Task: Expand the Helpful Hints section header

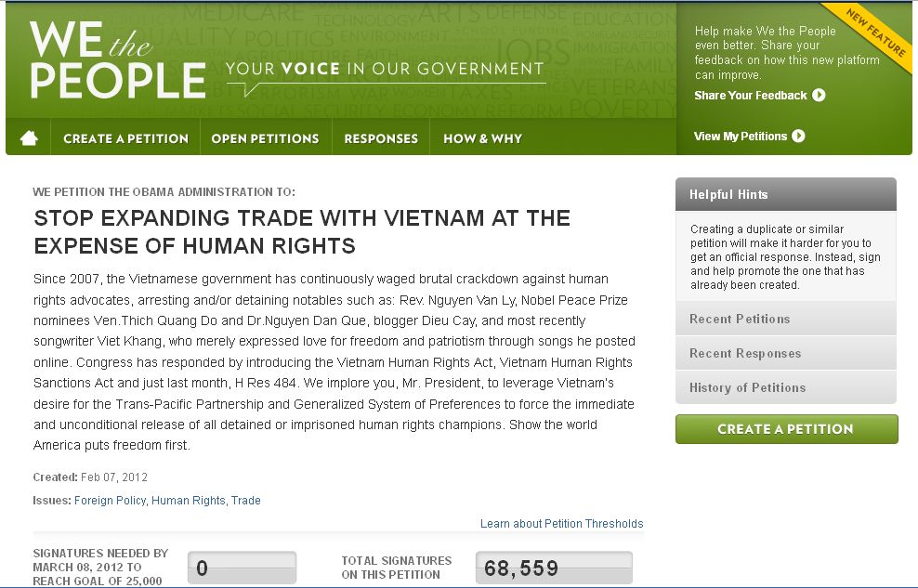Action: (785, 194)
